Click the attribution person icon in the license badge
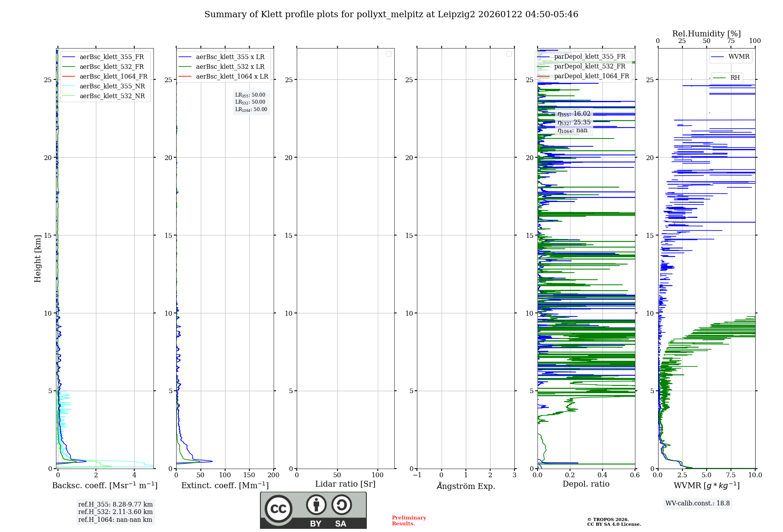The width and height of the screenshot is (783, 532). pyautogui.click(x=316, y=505)
